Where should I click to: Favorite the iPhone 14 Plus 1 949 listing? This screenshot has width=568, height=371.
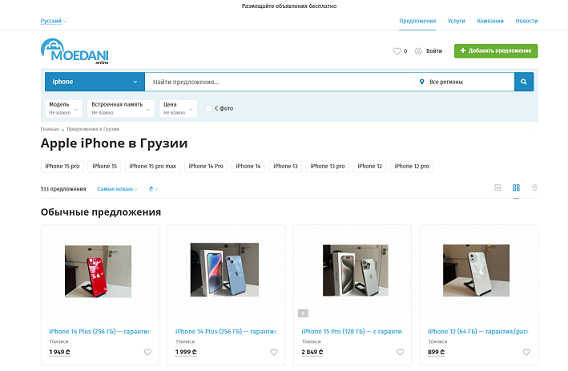[147, 352]
